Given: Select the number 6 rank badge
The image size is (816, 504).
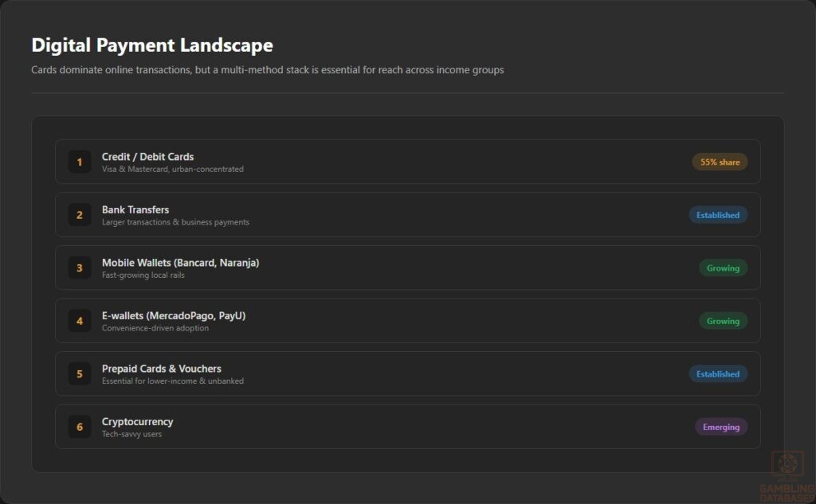Looking at the screenshot, I should point(80,427).
